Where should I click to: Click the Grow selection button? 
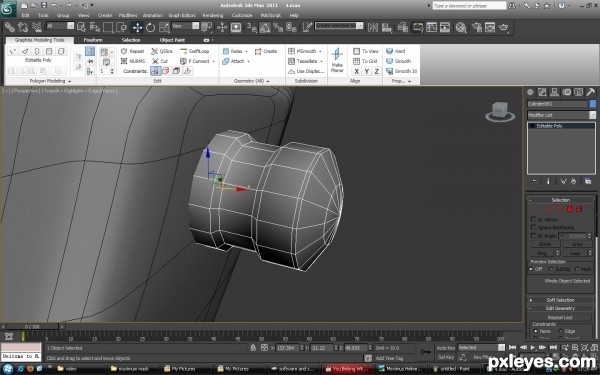(x=577, y=244)
